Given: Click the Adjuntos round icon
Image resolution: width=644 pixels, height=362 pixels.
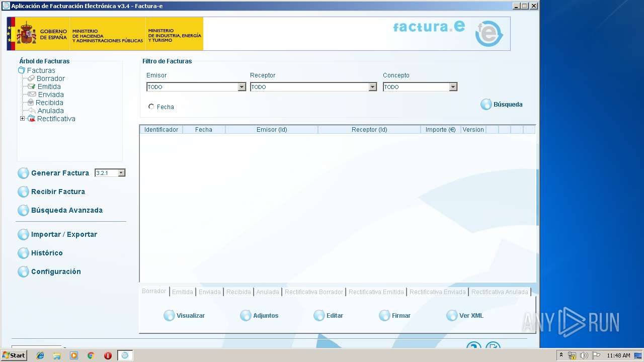Looking at the screenshot, I should pyautogui.click(x=246, y=316).
